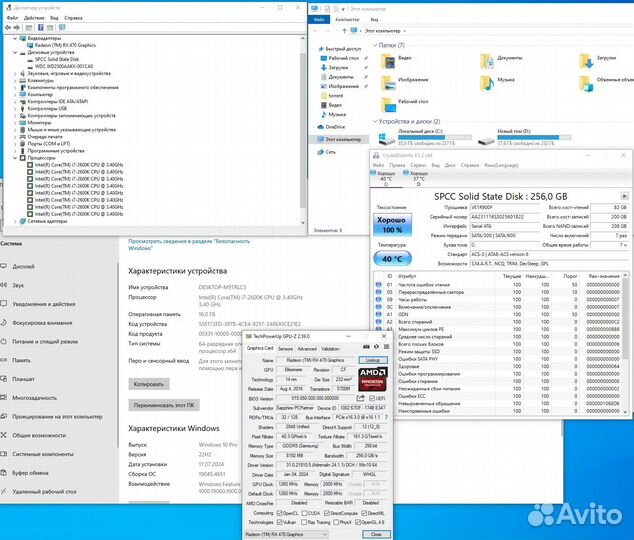The width and height of the screenshot is (634, 540).
Task: Collapse the Processors tree node
Action: point(17,157)
